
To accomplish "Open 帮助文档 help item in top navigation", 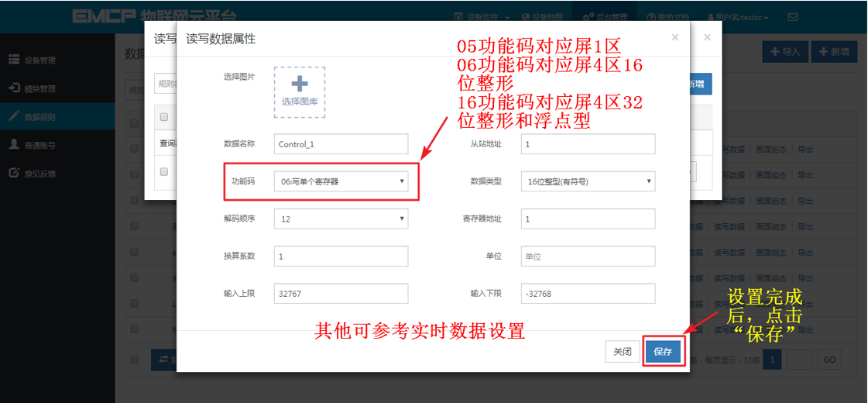I will pyautogui.click(x=668, y=17).
